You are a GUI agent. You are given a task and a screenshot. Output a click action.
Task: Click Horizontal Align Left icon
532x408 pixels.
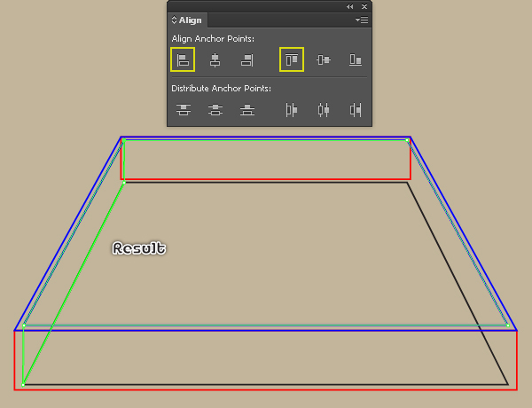[x=183, y=60]
